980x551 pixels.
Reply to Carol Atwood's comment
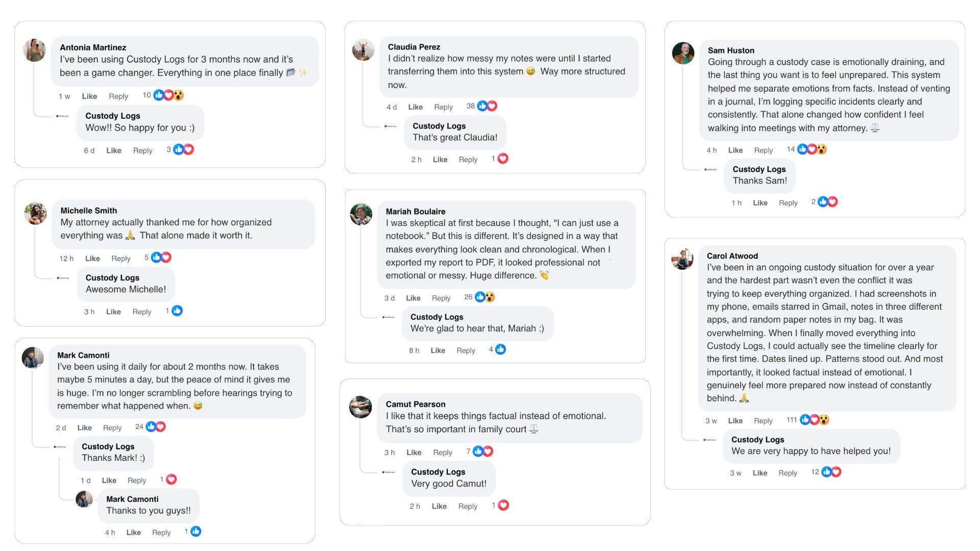point(763,421)
